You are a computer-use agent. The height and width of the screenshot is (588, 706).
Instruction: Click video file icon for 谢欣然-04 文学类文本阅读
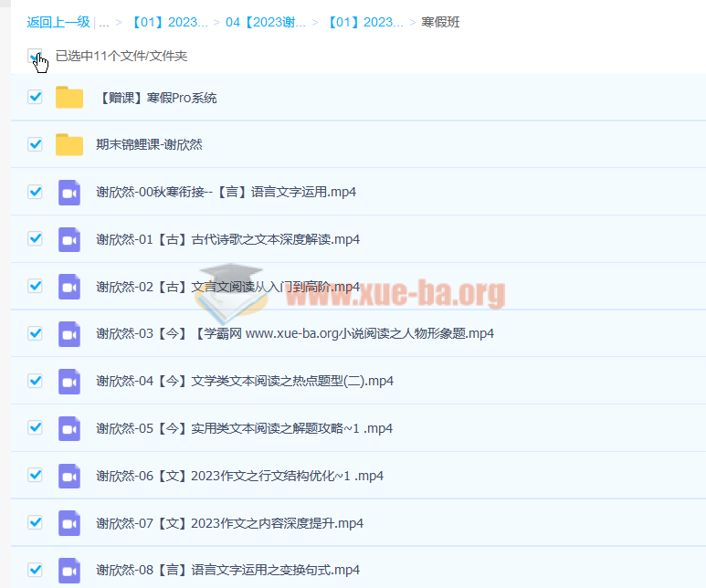tap(69, 381)
